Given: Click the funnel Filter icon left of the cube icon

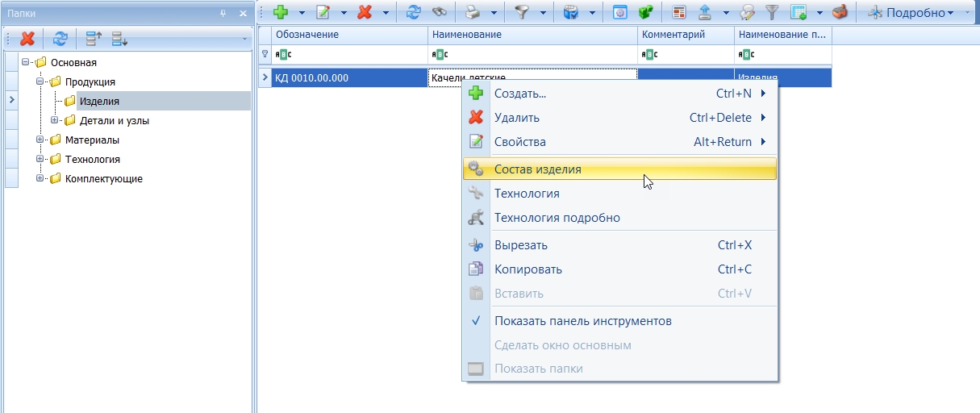Looking at the screenshot, I should 523,13.
